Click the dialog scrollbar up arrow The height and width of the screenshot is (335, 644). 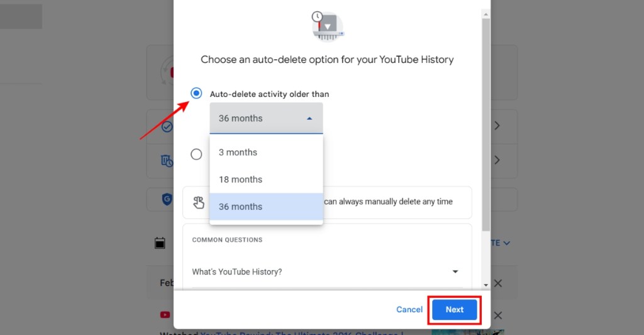pyautogui.click(x=486, y=14)
